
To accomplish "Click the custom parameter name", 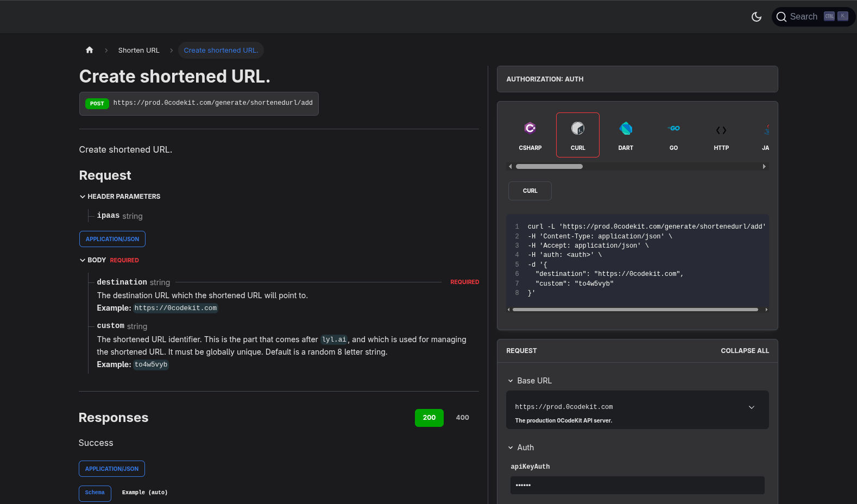I will 111,326.
